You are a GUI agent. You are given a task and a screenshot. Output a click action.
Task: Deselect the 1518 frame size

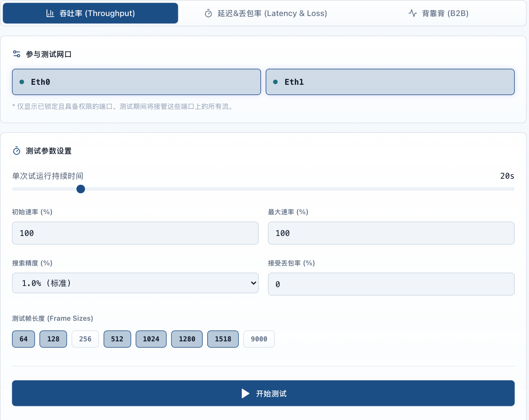[x=223, y=339]
